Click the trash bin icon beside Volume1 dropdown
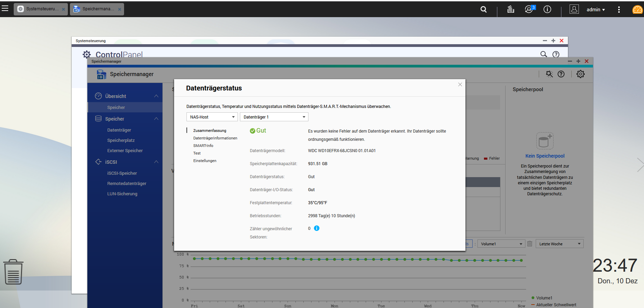 530,244
